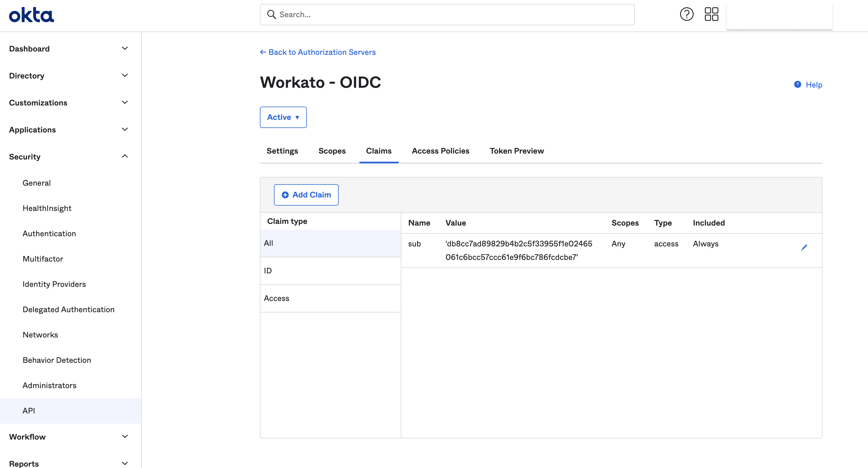Open the Token Preview tab
The width and height of the screenshot is (868, 468).
tap(517, 151)
